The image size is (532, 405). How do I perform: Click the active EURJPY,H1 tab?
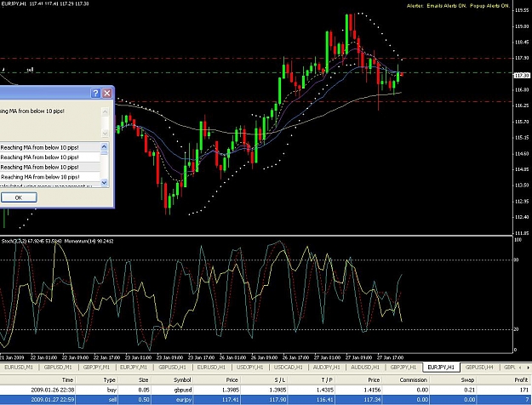click(441, 368)
